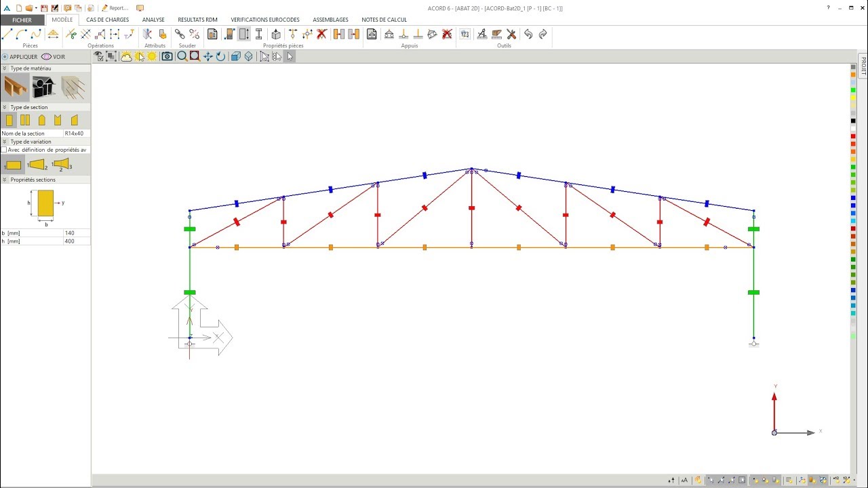Select the reinforced concrete material type
The width and height of the screenshot is (868, 488).
pos(73,87)
